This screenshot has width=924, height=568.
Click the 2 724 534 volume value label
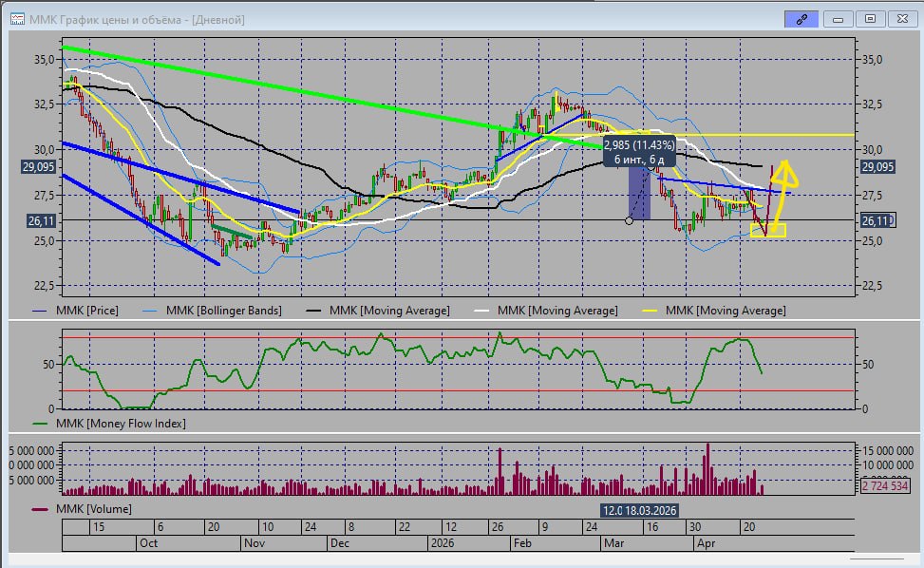coord(884,486)
